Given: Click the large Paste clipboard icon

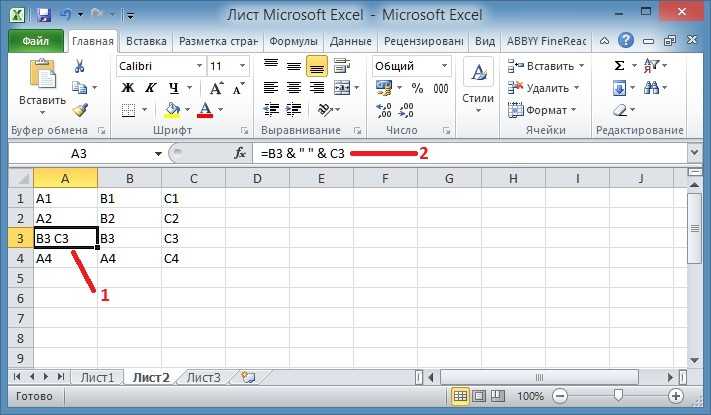Looking at the screenshot, I should pyautogui.click(x=43, y=73).
